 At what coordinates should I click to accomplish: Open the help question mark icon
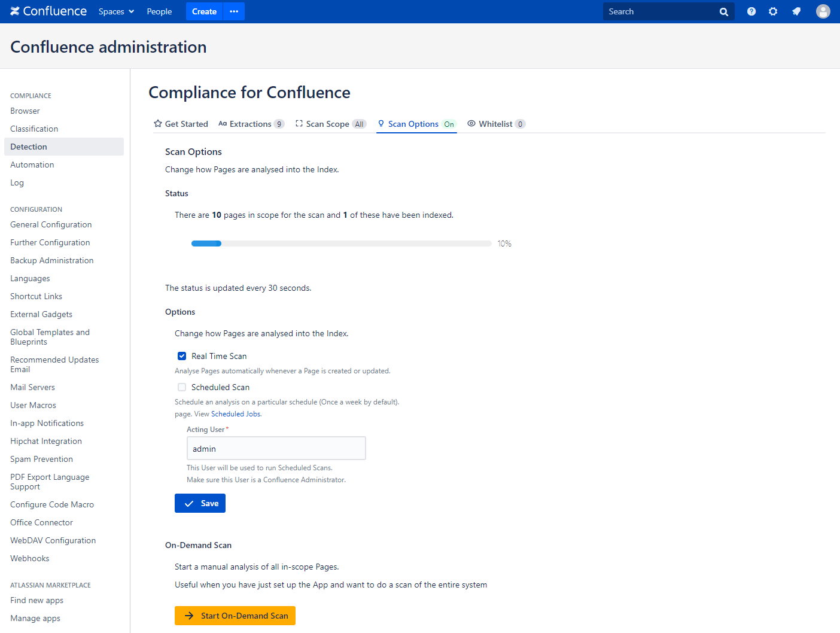coord(751,11)
